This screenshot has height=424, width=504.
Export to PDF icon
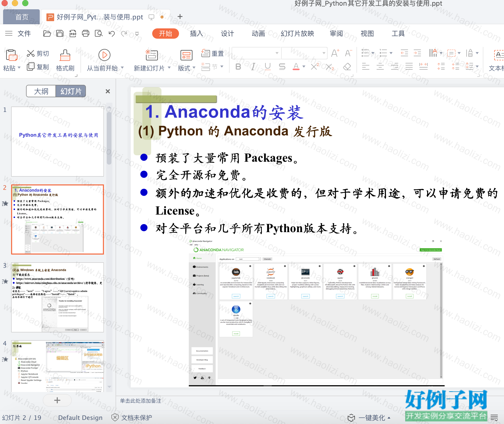click(73, 34)
